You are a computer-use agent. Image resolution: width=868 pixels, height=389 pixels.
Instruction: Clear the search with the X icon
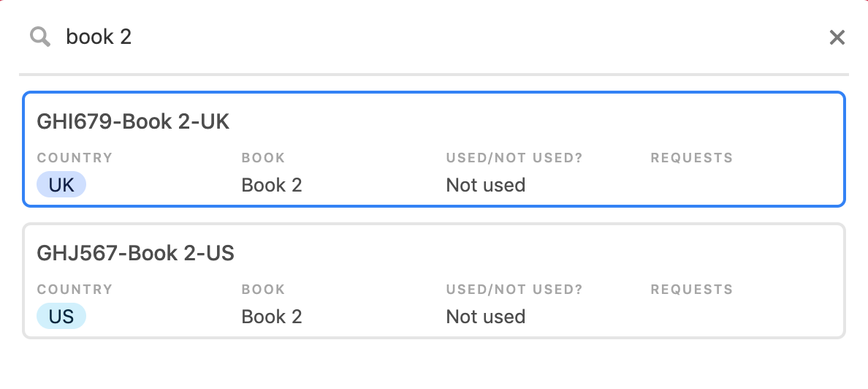coord(837,37)
